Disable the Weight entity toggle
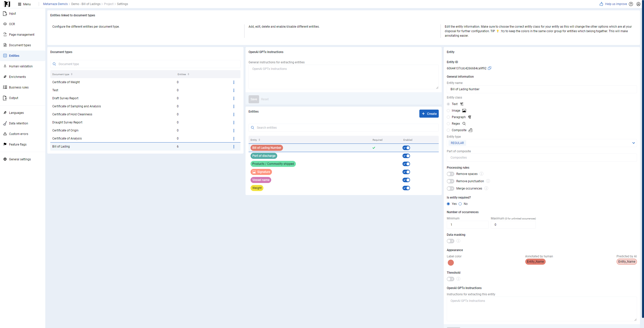This screenshot has height=328, width=644. click(x=406, y=188)
